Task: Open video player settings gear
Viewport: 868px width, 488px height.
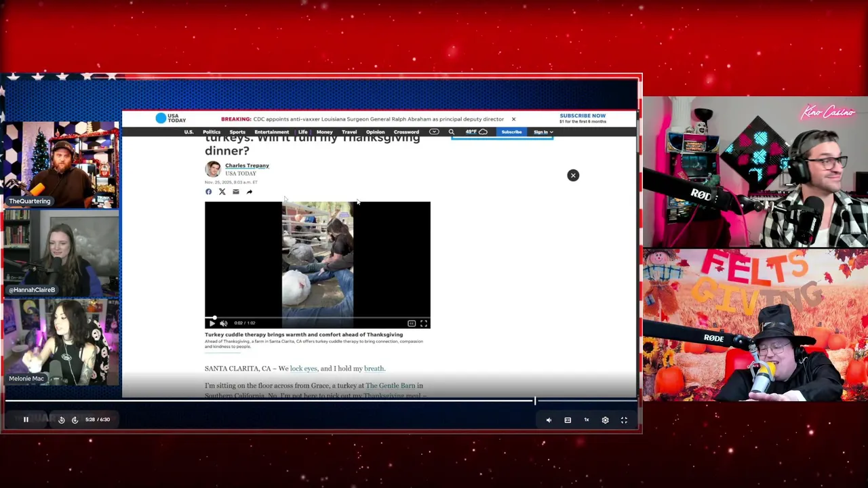Action: 605,420
